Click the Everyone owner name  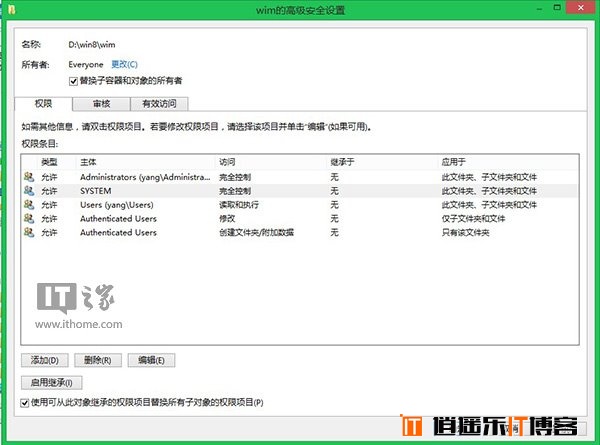tap(86, 64)
